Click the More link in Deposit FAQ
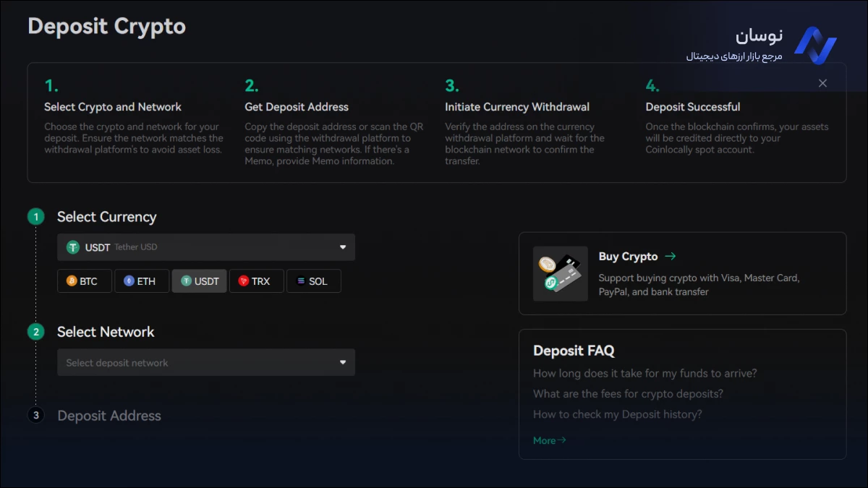The image size is (868, 488). (550, 440)
